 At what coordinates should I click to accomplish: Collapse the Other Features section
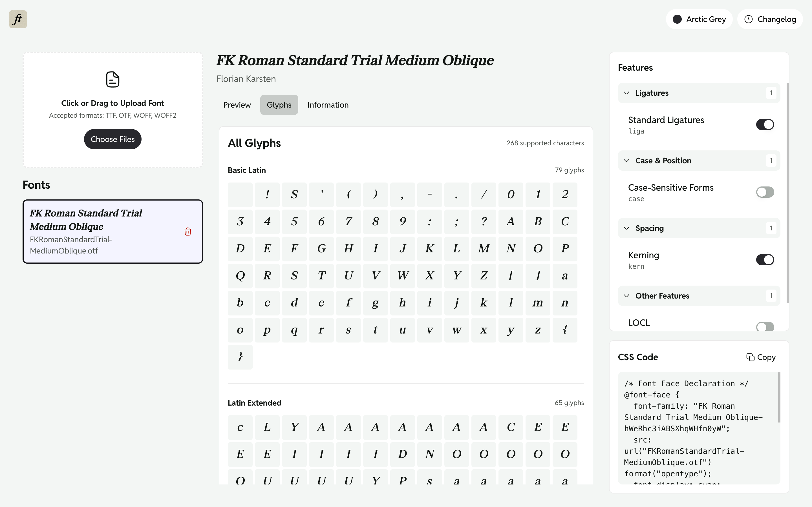(627, 295)
